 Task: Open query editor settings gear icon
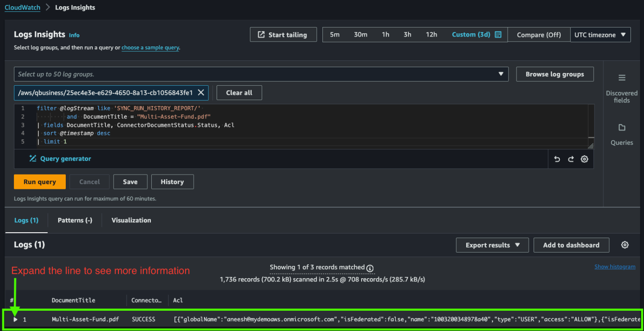(585, 159)
